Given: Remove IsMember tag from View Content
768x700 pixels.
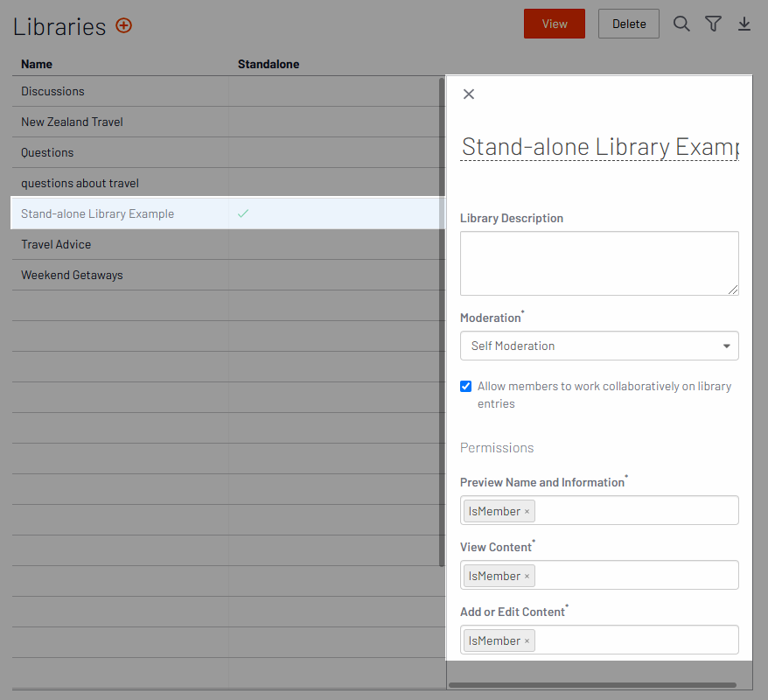Looking at the screenshot, I should (x=527, y=577).
